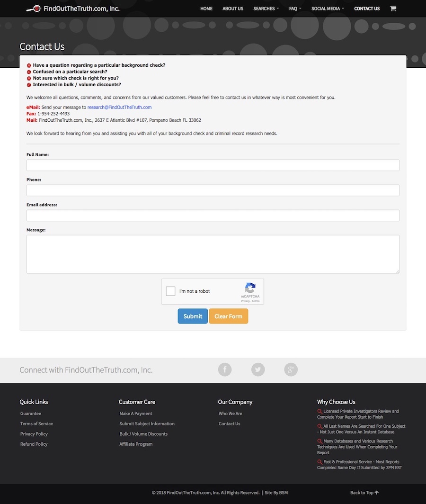Click the Back to Top arrow icon

[377, 493]
